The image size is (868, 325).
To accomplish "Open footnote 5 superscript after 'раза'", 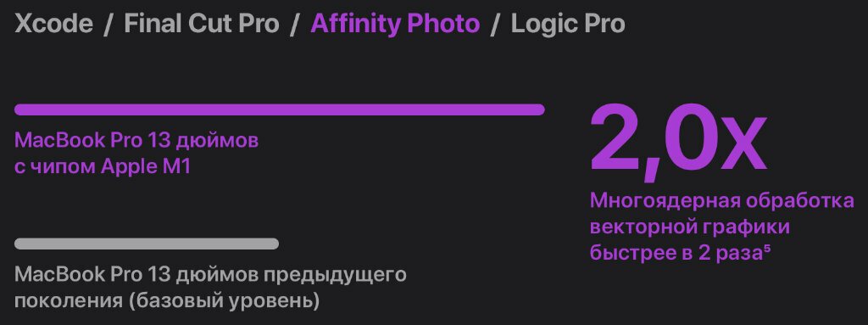I will 767,249.
